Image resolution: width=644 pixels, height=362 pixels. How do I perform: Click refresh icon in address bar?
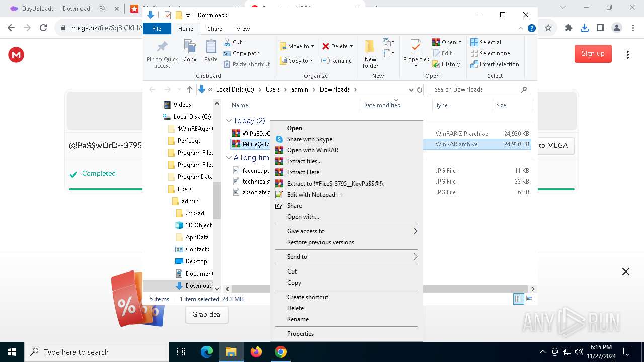pyautogui.click(x=419, y=89)
